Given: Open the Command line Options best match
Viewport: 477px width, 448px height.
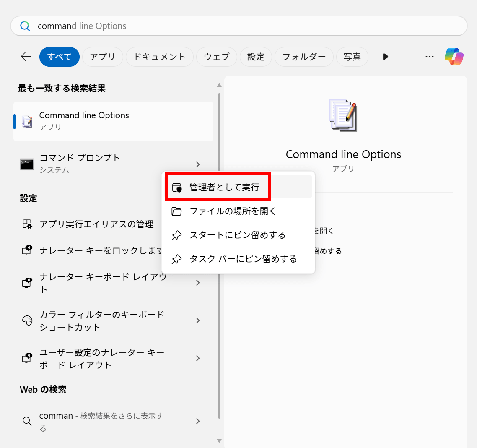Looking at the screenshot, I should point(113,121).
